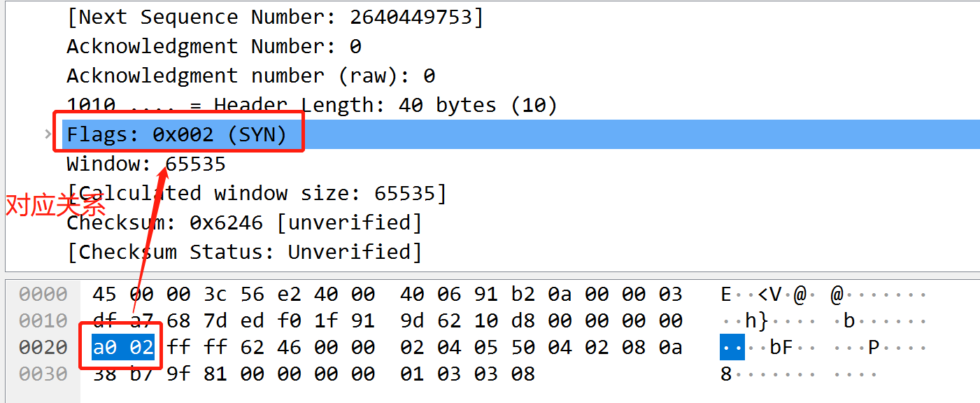980x403 pixels.
Task: Select the h} characters in ASCII pane
Action: [758, 320]
